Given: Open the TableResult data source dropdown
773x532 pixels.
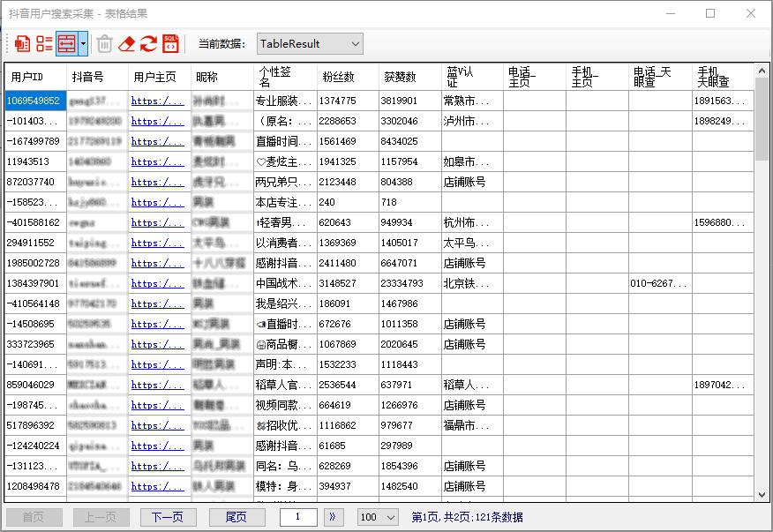Looking at the screenshot, I should [x=310, y=43].
